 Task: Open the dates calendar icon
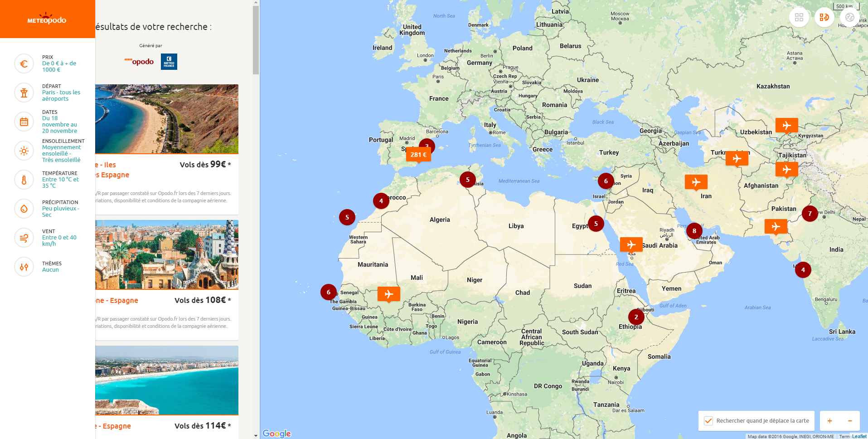click(x=24, y=122)
